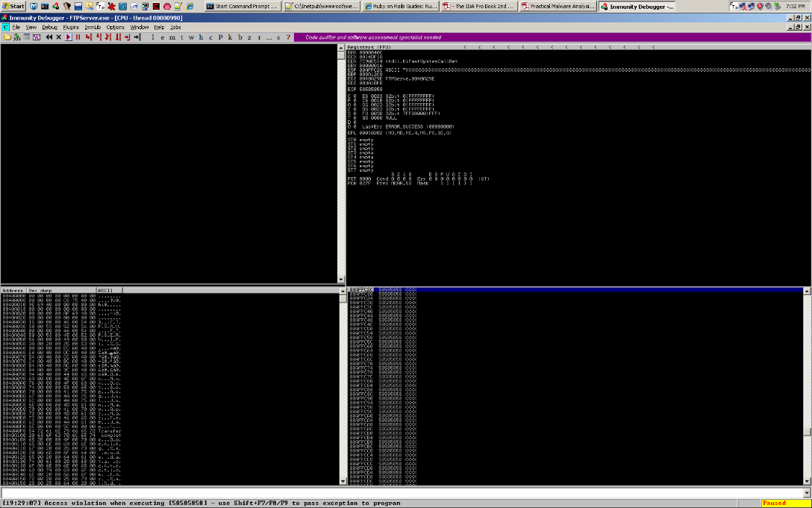Click the Rewind (restart program) icon

click(x=49, y=37)
